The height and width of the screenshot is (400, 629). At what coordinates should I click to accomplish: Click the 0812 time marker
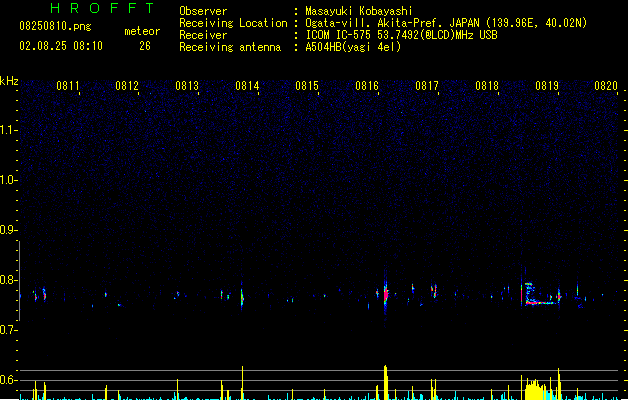coord(127,86)
